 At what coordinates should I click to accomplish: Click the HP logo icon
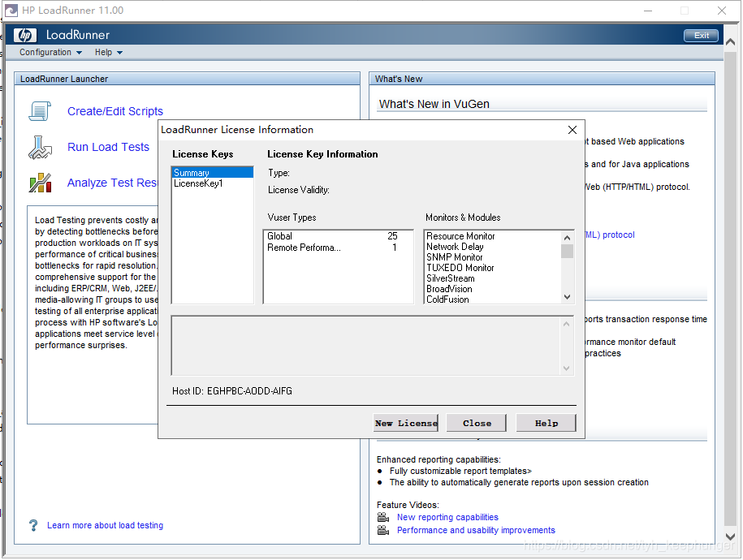tap(24, 35)
